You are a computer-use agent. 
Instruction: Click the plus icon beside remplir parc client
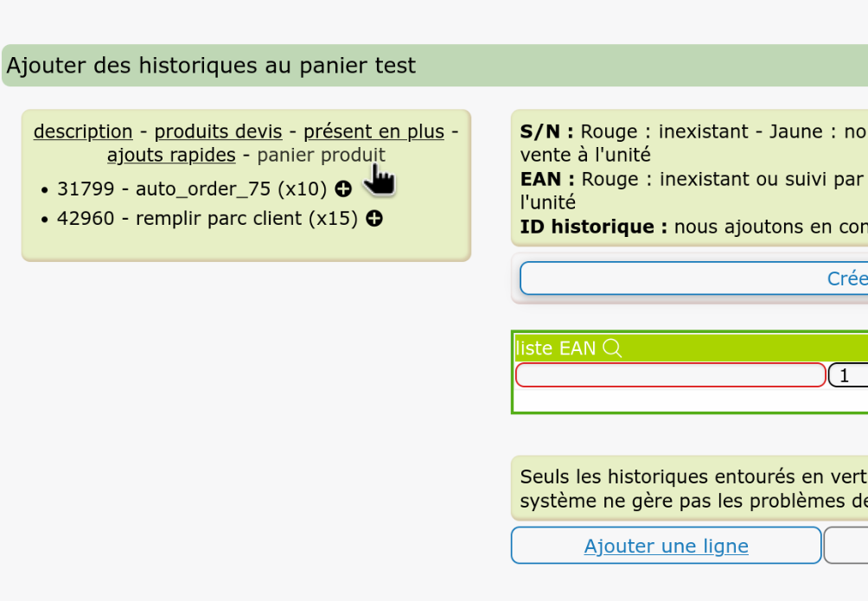pos(373,219)
